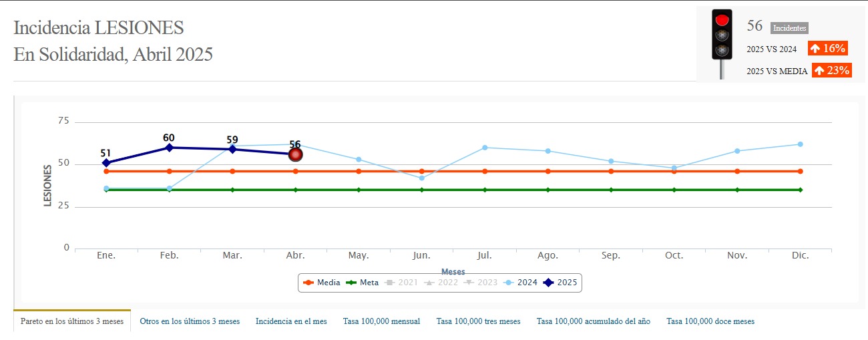Click the July 2024 data point
The image size is (868, 340).
485,148
